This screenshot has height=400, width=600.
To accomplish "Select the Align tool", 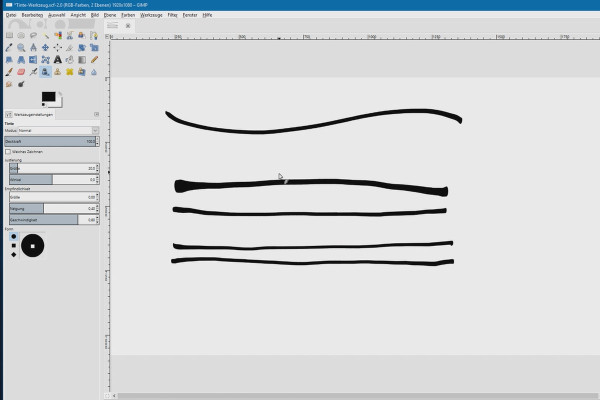I will click(x=58, y=48).
